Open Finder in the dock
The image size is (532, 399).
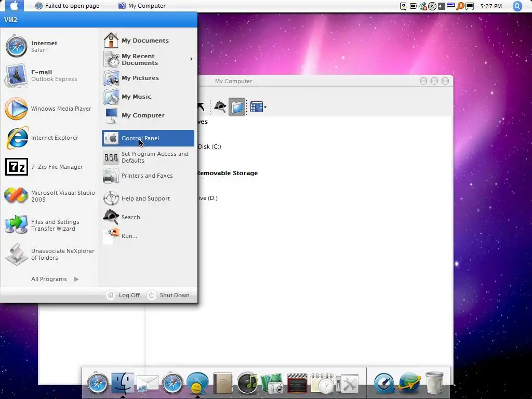tap(123, 383)
